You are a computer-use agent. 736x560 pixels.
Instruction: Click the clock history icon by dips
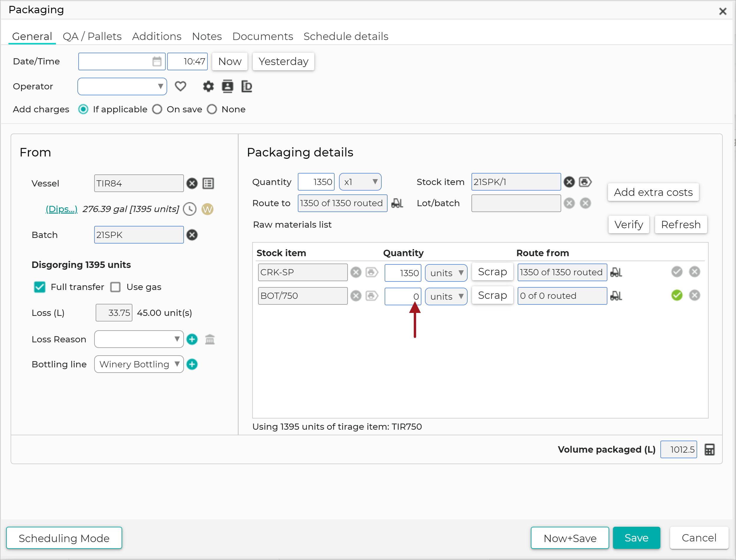pos(190,209)
